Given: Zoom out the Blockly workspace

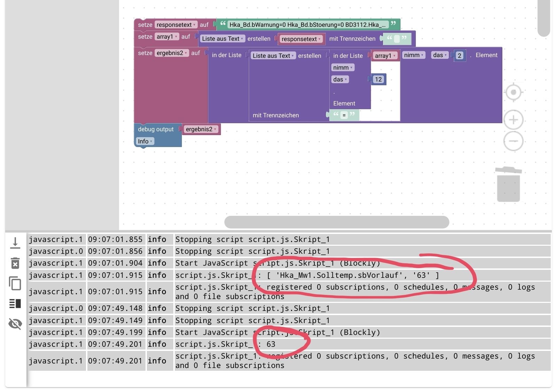Looking at the screenshot, I should click(513, 141).
